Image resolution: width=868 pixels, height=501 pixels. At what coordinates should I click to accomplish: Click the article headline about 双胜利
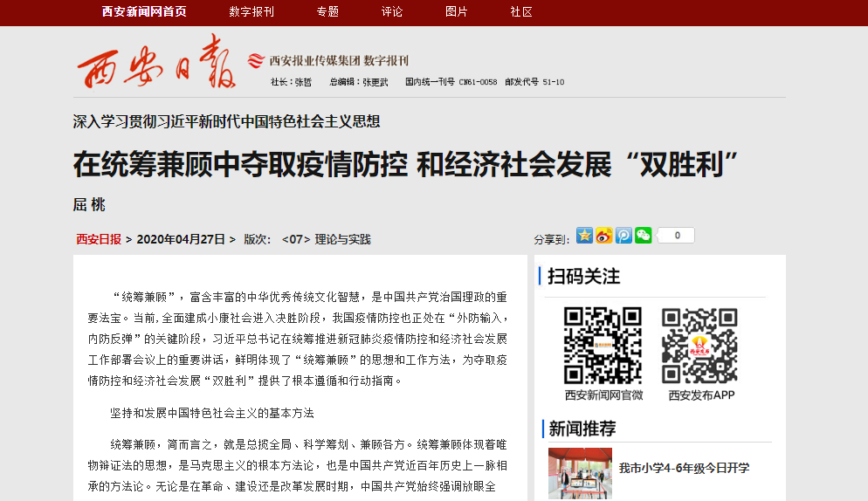point(406,164)
